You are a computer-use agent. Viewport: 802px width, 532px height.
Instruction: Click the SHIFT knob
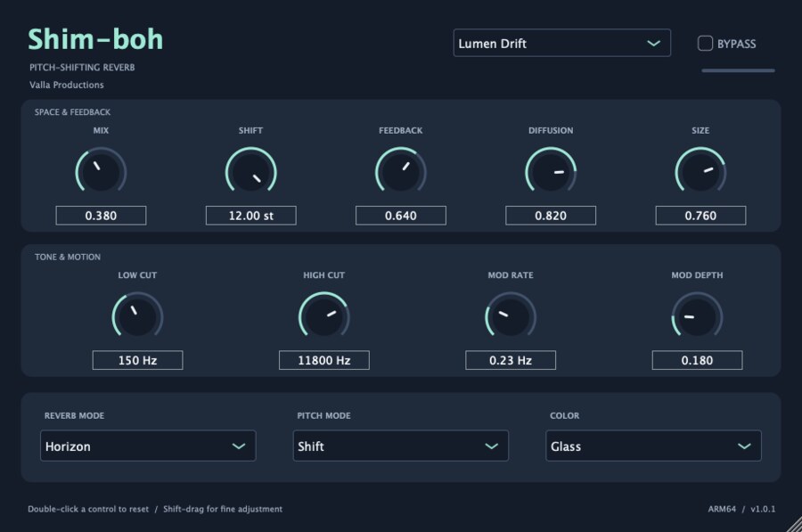click(250, 171)
